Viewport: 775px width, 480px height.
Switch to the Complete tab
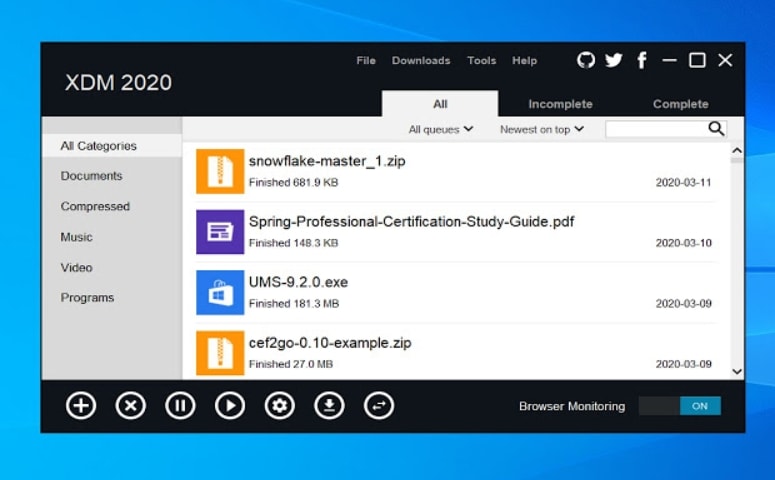681,104
